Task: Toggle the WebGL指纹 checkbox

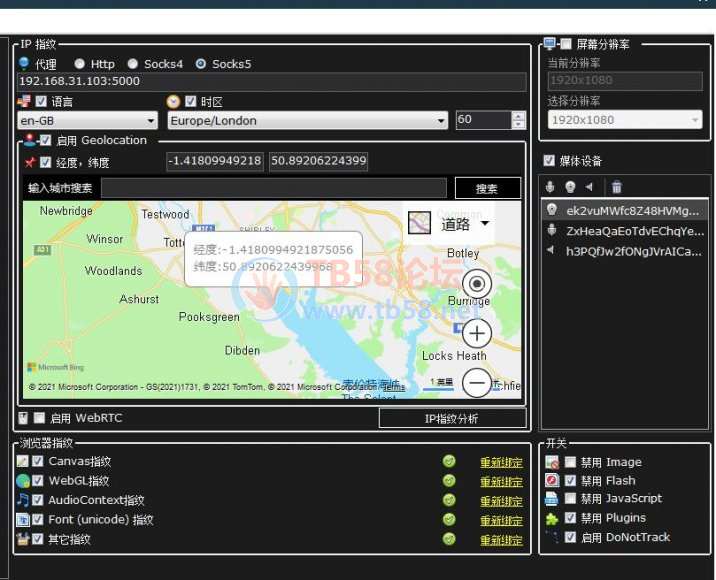Action: tap(37, 480)
